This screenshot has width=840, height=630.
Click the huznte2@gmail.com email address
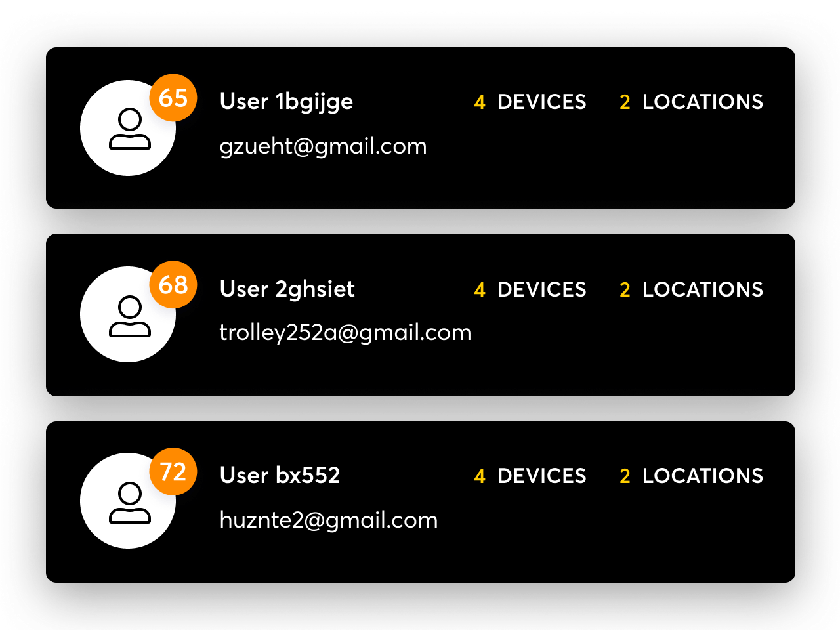tap(328, 520)
